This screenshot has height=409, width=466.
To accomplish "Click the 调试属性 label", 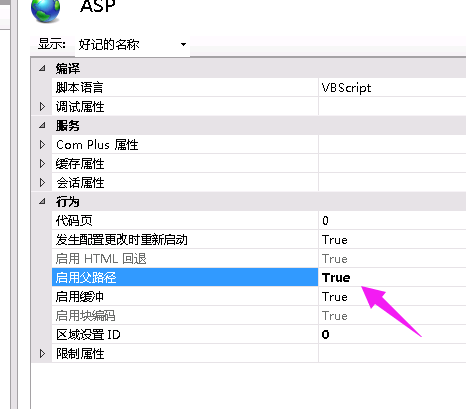I will [x=80, y=107].
